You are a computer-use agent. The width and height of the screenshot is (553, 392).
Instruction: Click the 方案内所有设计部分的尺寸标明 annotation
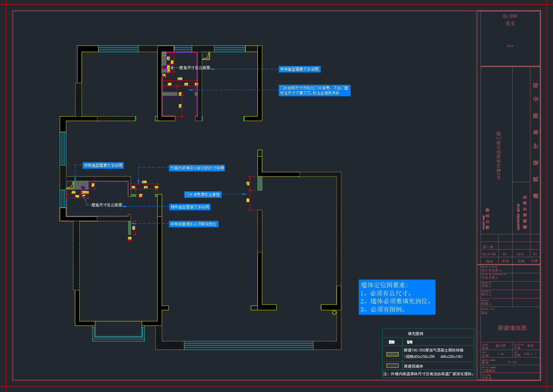tap(197, 168)
